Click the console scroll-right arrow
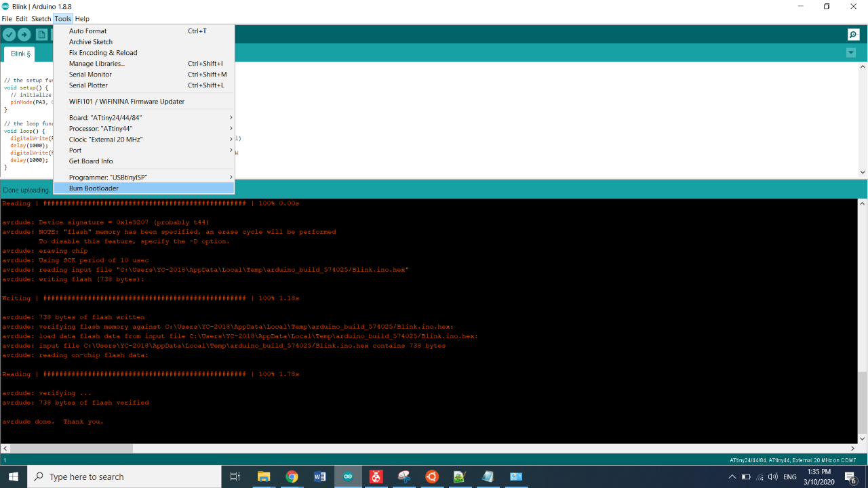The width and height of the screenshot is (868, 488). [853, 448]
